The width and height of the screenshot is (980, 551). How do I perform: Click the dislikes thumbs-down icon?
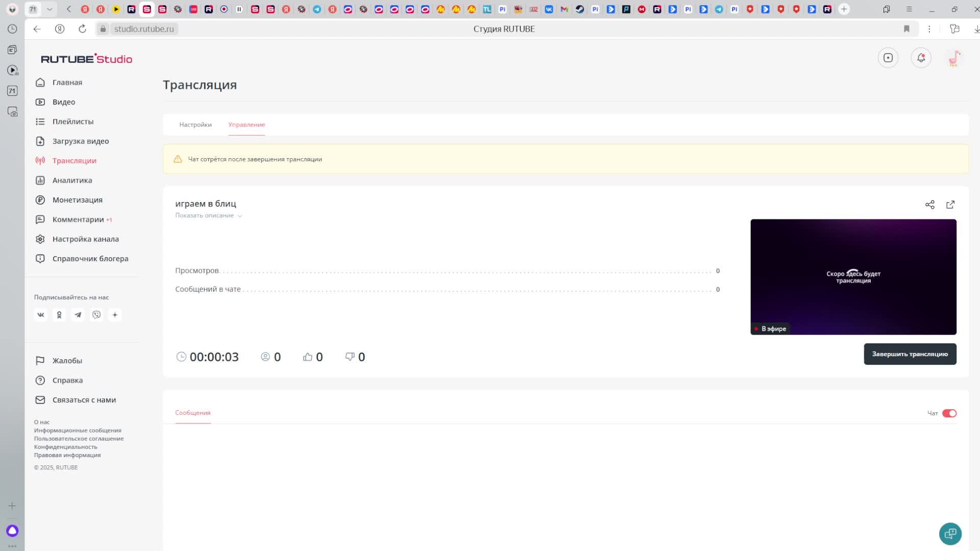click(350, 357)
